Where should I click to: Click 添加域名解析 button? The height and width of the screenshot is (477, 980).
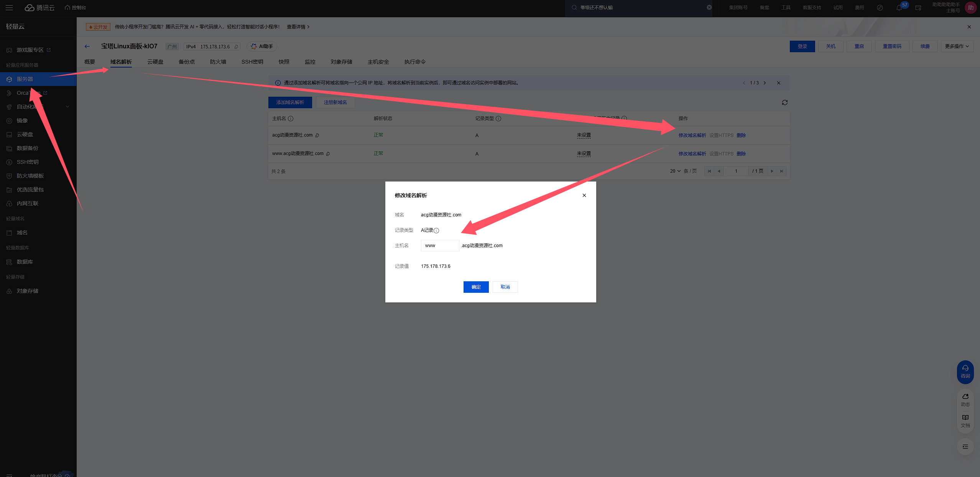coord(290,102)
